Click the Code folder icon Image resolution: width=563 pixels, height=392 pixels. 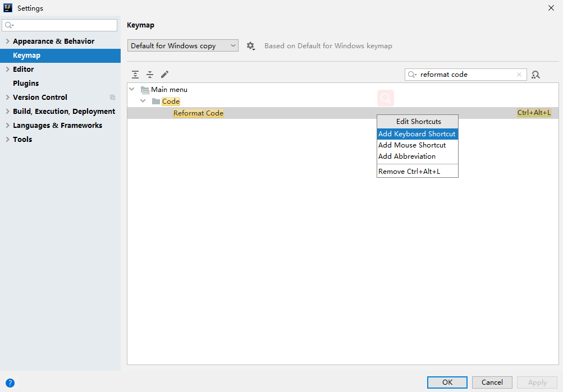click(156, 101)
